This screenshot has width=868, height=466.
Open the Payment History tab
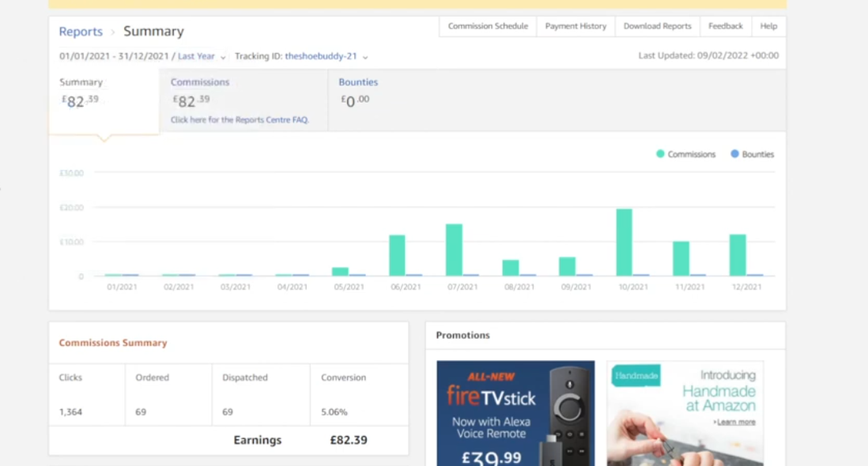[x=576, y=26]
